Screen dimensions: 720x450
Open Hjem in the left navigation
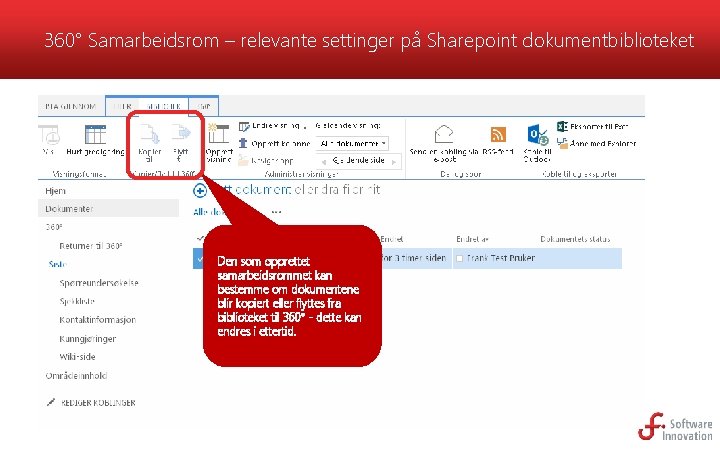click(x=55, y=191)
